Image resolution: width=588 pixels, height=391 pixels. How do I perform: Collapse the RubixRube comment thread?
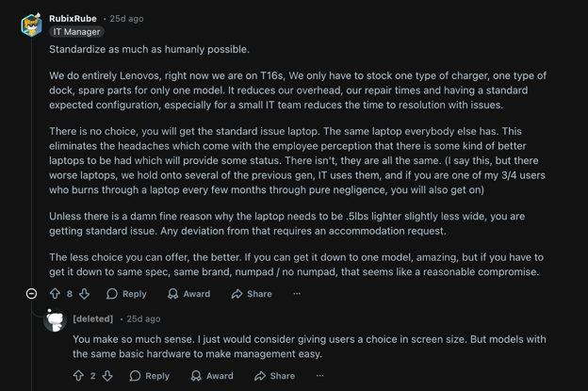pyautogui.click(x=31, y=294)
